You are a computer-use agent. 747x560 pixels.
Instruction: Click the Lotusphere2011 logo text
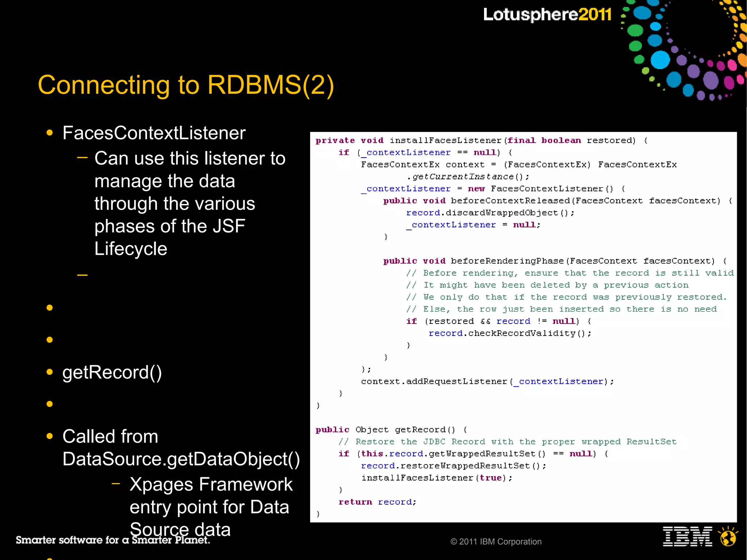[547, 15]
